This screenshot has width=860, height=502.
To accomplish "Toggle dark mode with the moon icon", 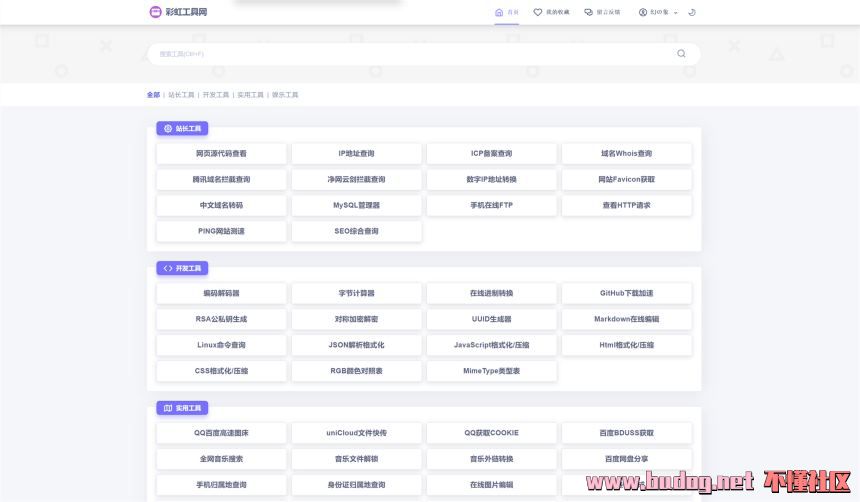I will (x=692, y=12).
